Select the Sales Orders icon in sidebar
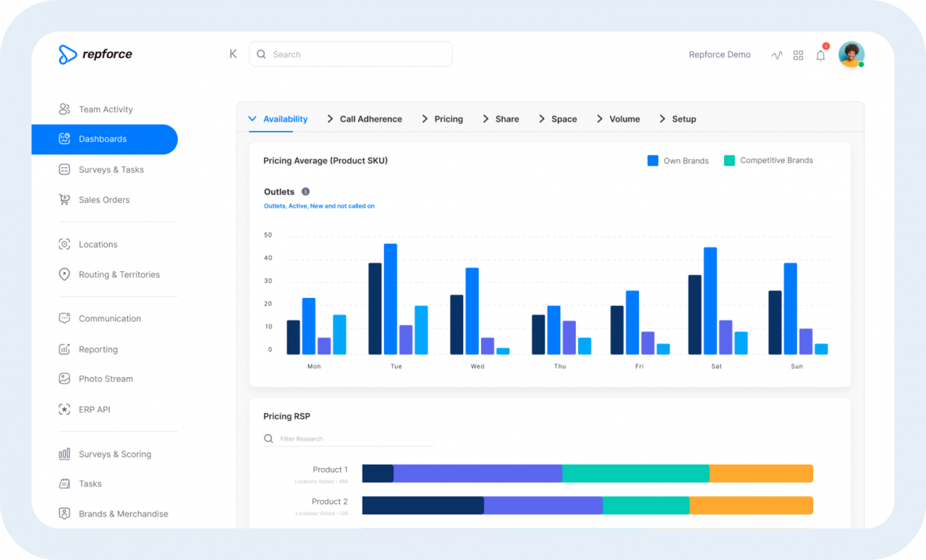 click(64, 200)
